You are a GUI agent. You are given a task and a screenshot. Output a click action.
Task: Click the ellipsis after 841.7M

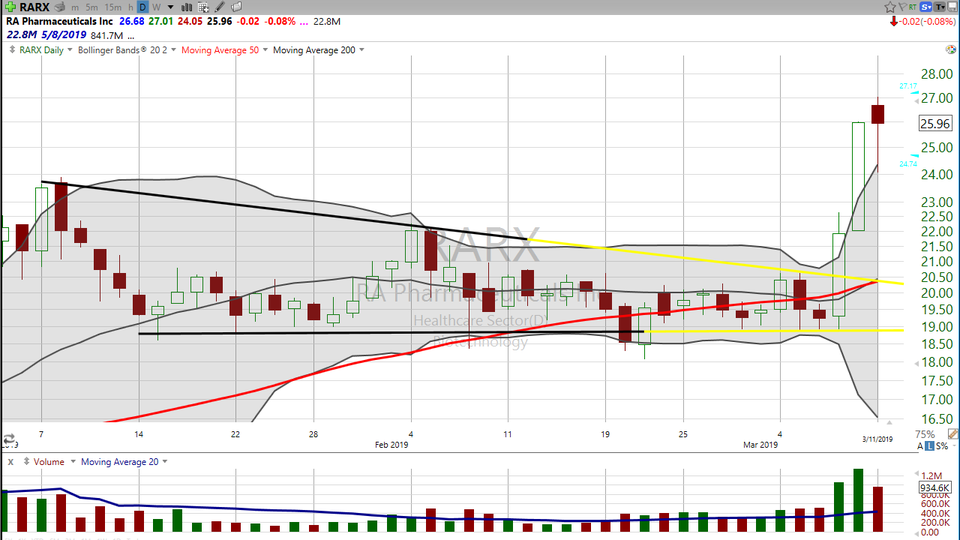[131, 36]
